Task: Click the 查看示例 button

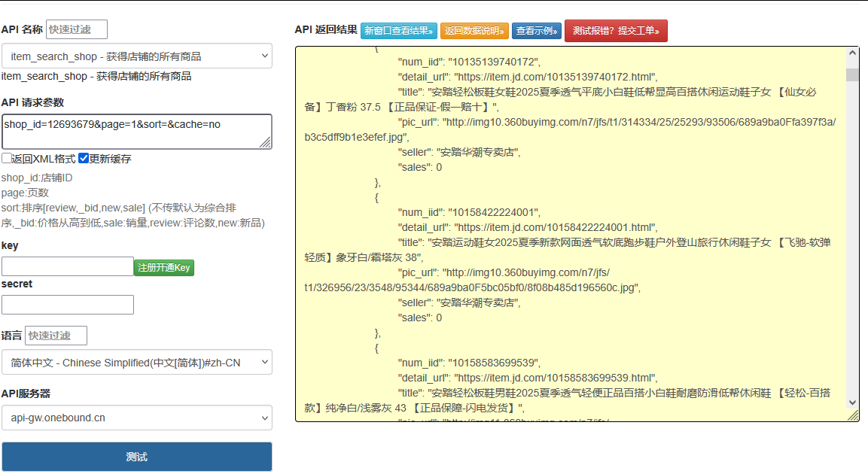Action: pyautogui.click(x=537, y=31)
